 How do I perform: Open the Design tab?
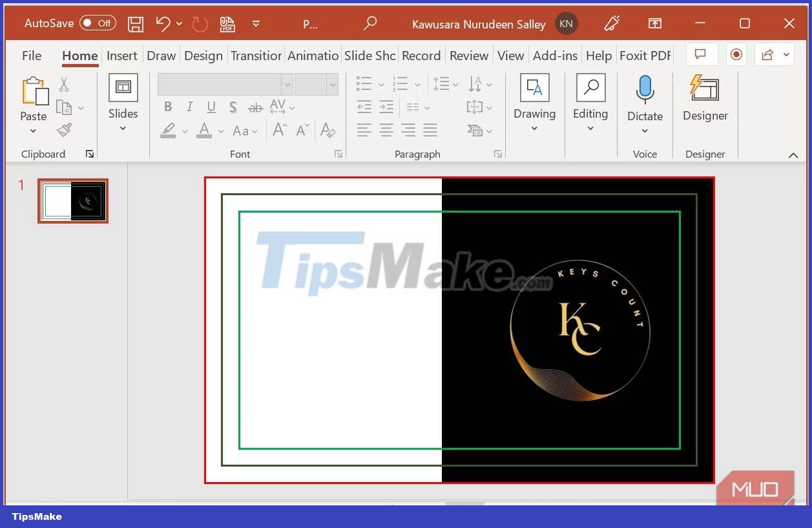(x=203, y=56)
